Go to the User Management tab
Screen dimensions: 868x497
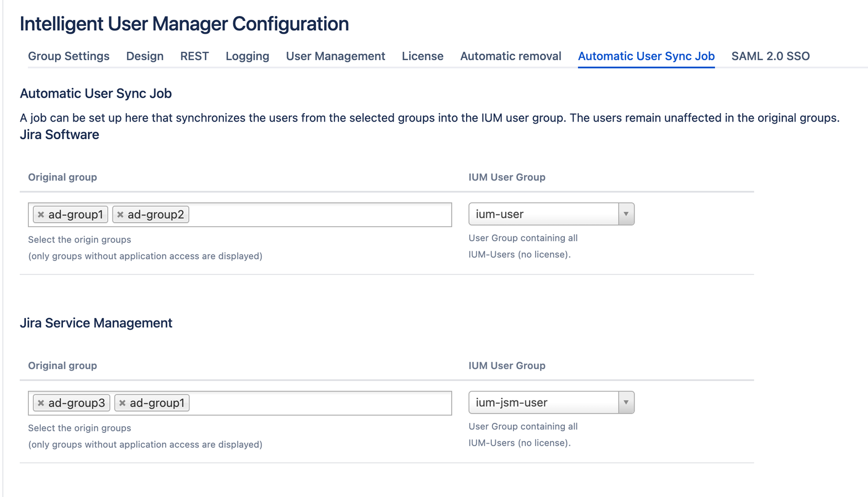tap(336, 56)
